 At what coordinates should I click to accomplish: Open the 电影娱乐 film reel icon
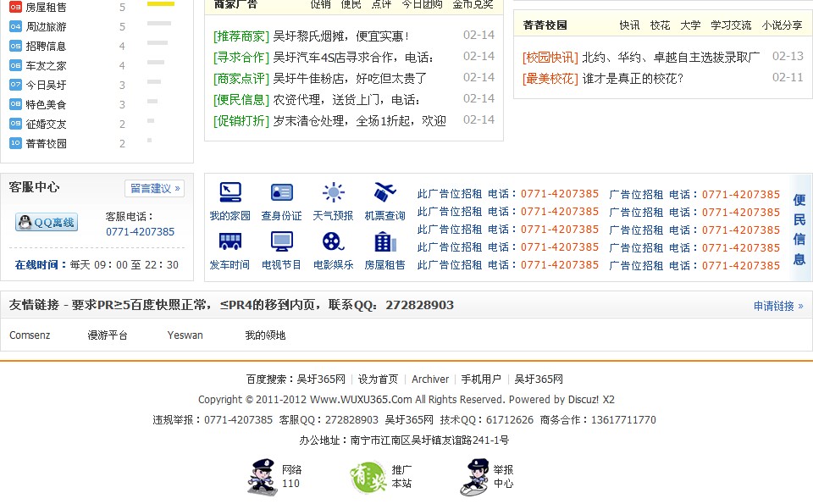[334, 241]
